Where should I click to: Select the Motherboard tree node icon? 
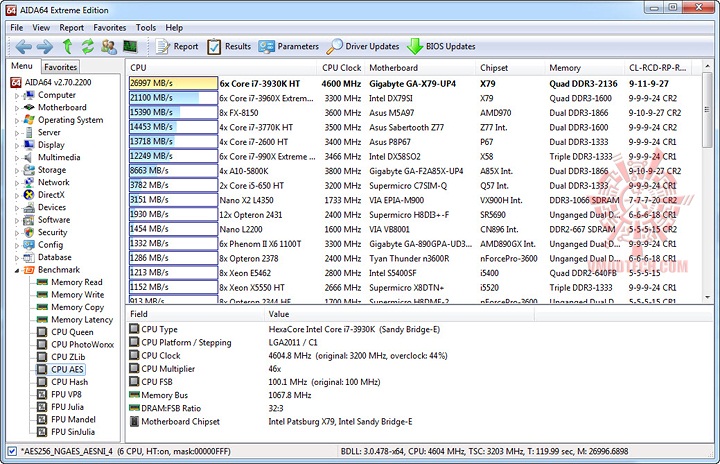[x=29, y=108]
